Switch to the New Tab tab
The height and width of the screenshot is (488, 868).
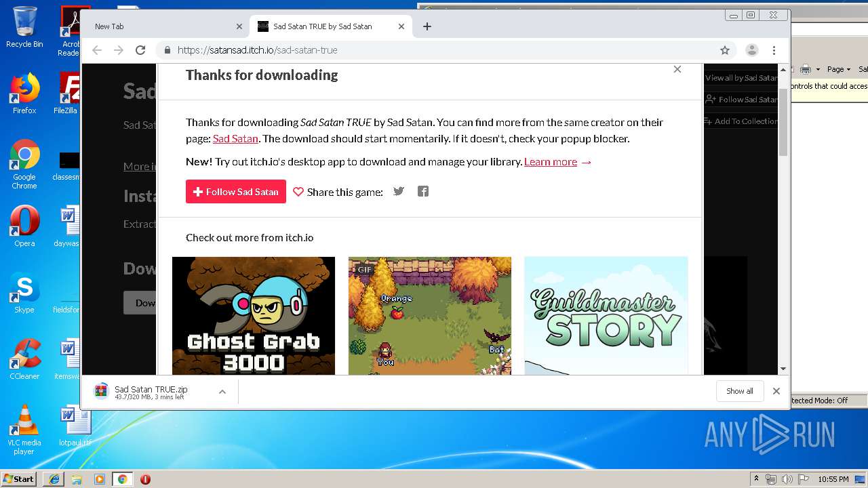(x=165, y=26)
